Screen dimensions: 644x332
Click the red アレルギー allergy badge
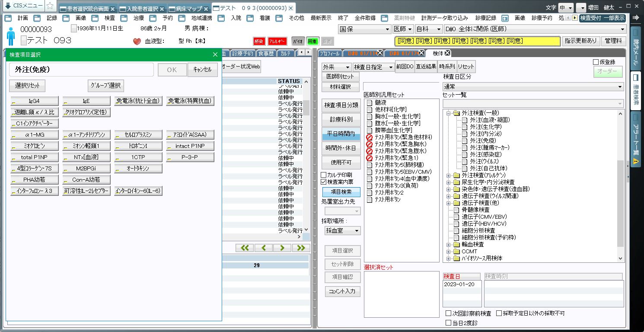(277, 41)
